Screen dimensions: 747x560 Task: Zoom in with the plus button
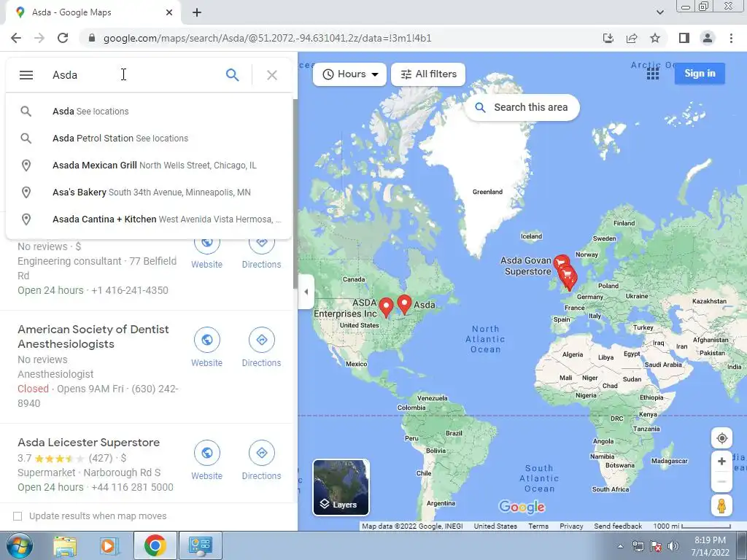click(721, 461)
